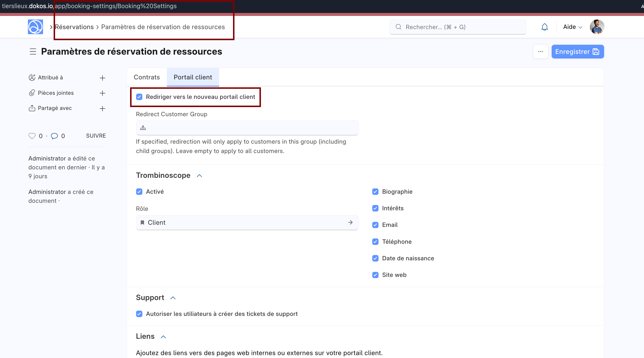This screenshot has width=644, height=358.
Task: Open the notifications bell
Action: (x=544, y=27)
